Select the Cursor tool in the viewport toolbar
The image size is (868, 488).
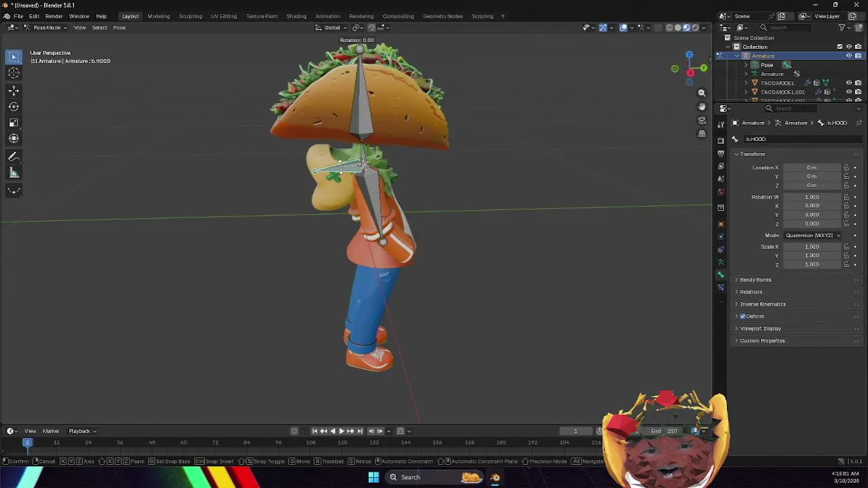tap(14, 73)
